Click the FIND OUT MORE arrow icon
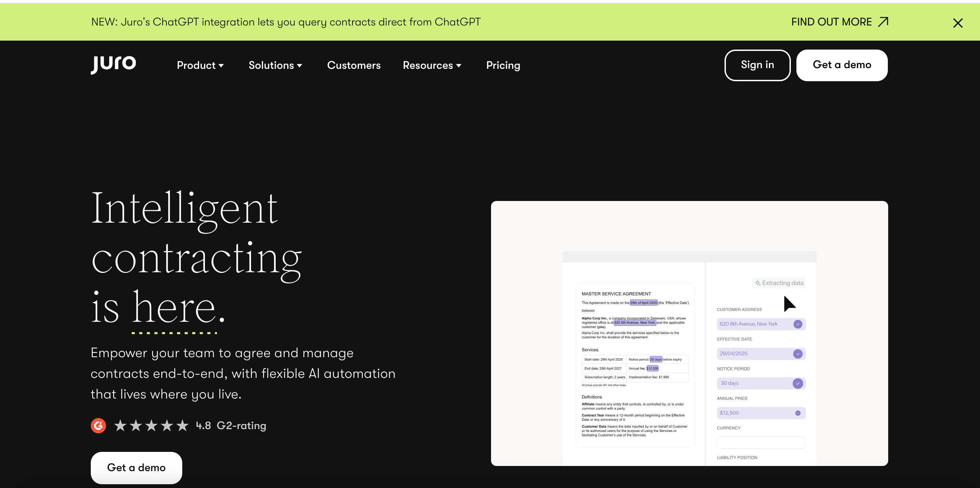980x488 pixels. pyautogui.click(x=883, y=22)
